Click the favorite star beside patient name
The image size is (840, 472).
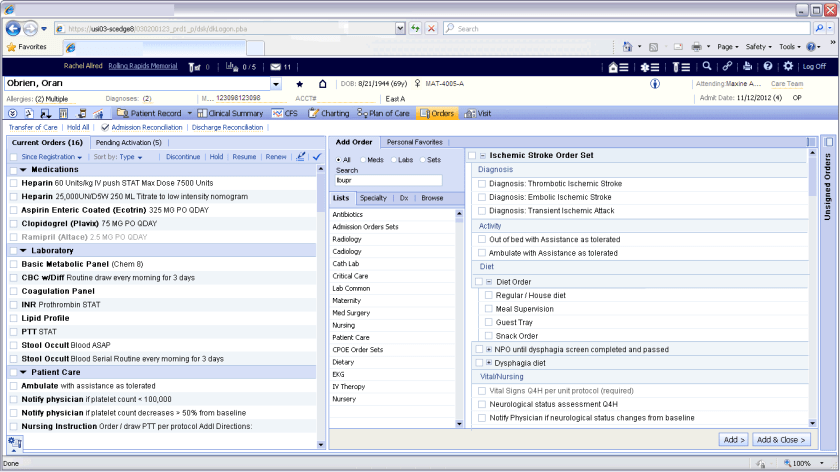(300, 84)
